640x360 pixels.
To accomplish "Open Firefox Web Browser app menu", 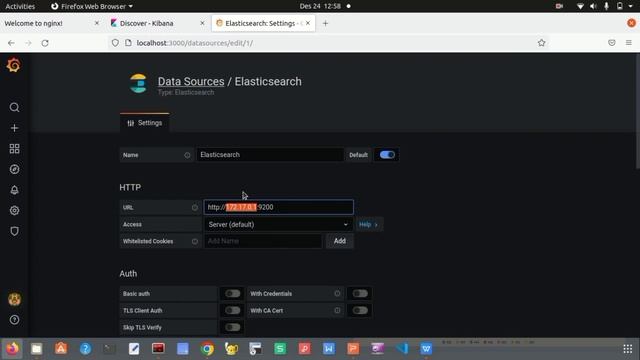I will point(92,6).
